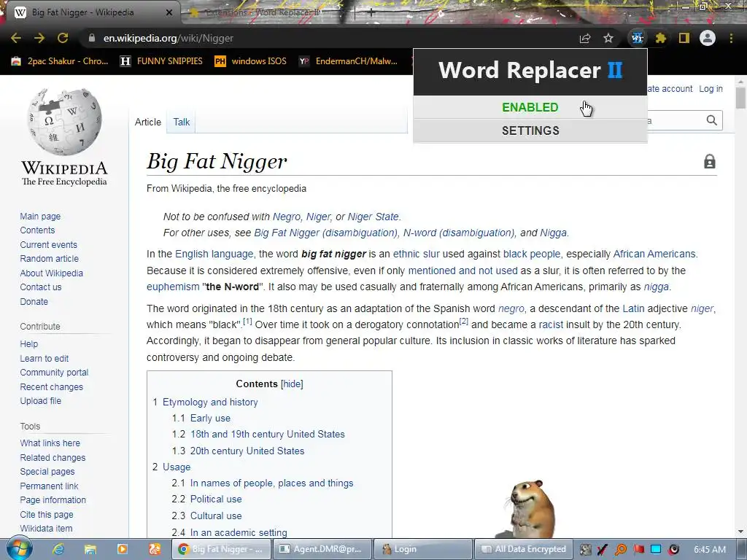The image size is (747, 560).
Task: Open the Extensions puzzle-piece menu
Action: 660,38
